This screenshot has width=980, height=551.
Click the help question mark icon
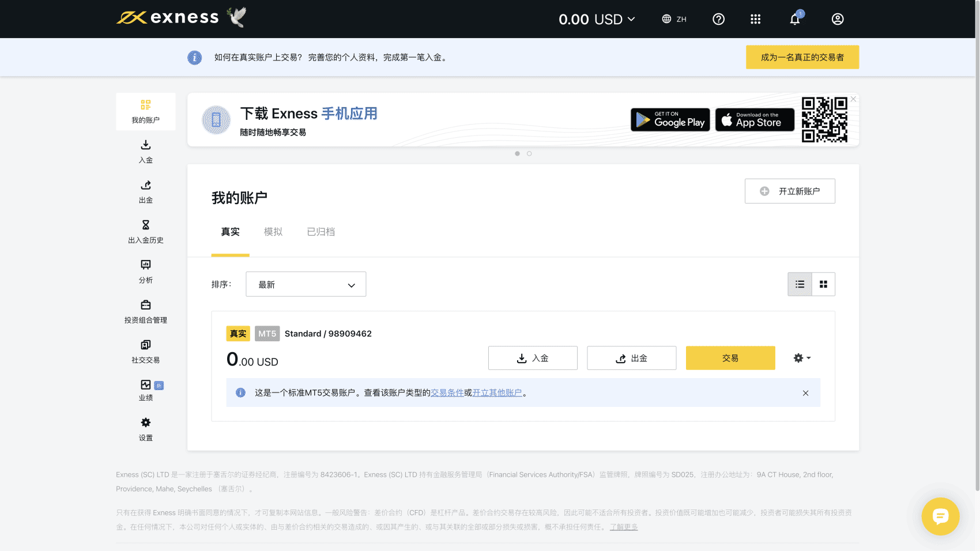coord(718,19)
